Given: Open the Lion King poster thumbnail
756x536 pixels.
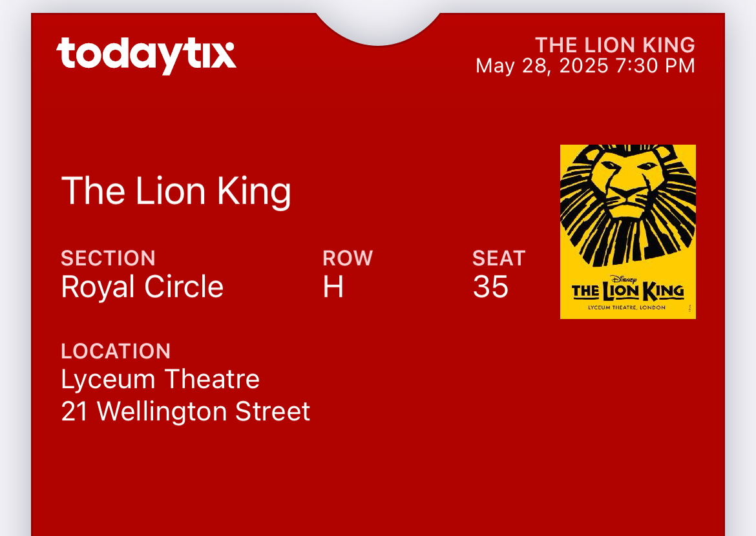Looking at the screenshot, I should pos(628,231).
